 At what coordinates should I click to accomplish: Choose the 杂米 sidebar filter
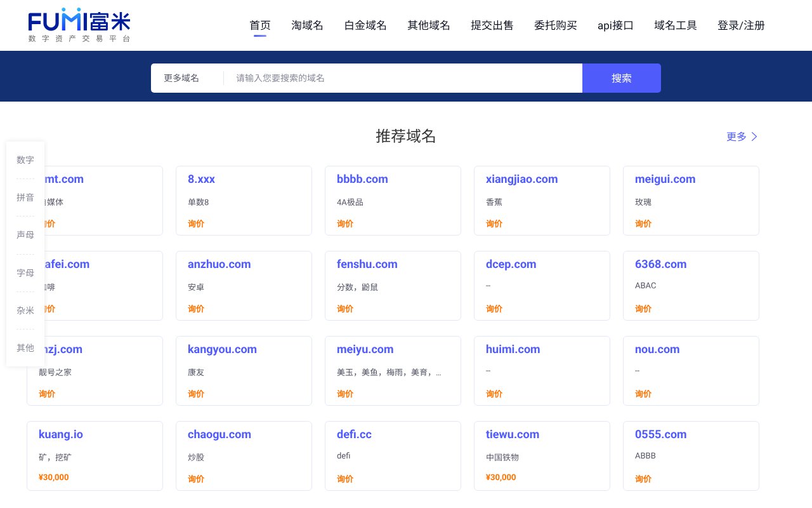[25, 311]
